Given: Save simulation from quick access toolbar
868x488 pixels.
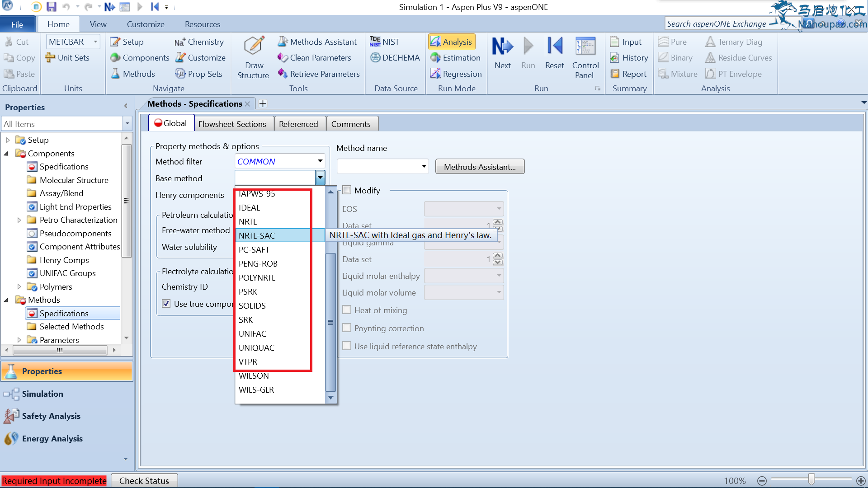Looking at the screenshot, I should click(x=51, y=7).
